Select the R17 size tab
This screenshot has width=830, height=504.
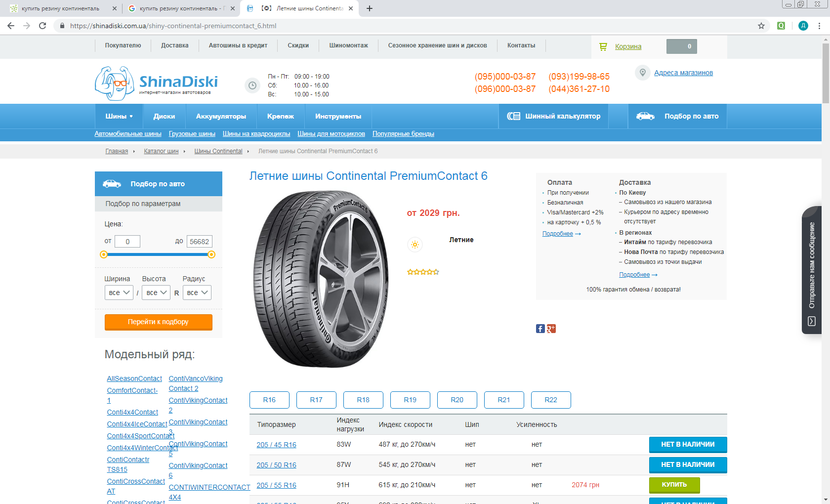316,400
